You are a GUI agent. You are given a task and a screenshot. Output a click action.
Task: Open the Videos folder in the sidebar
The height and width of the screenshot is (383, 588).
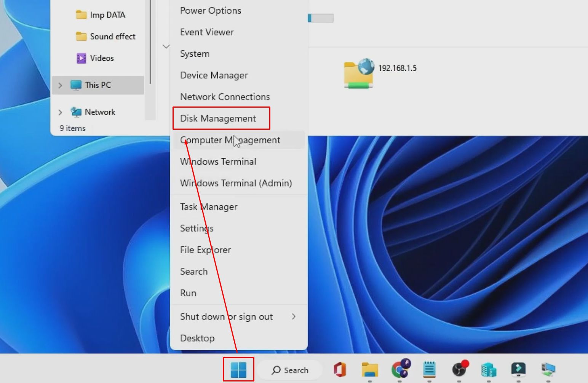pos(101,58)
